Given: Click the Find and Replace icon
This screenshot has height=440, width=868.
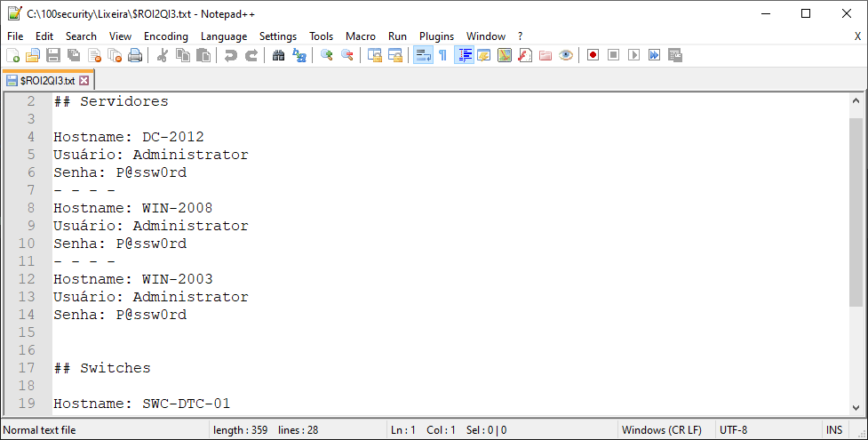Looking at the screenshot, I should click(299, 55).
